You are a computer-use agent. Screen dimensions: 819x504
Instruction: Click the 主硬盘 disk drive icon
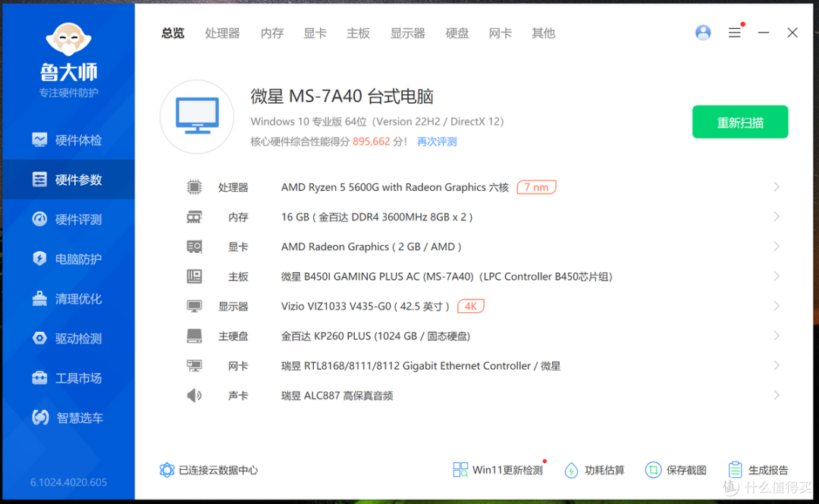click(x=194, y=336)
